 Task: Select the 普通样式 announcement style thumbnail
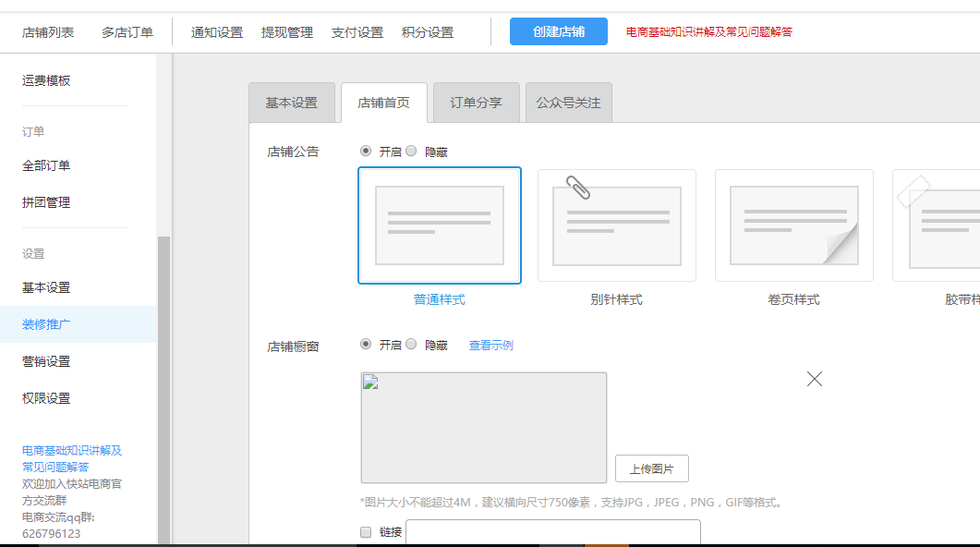[440, 225]
